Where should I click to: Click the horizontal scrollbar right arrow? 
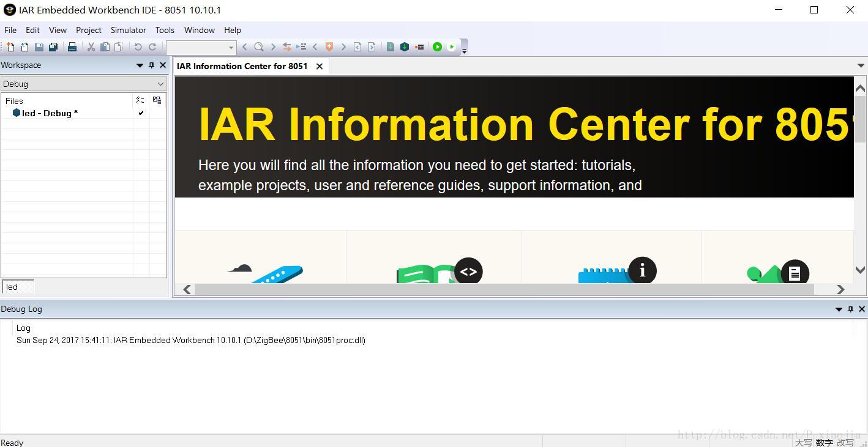click(840, 289)
